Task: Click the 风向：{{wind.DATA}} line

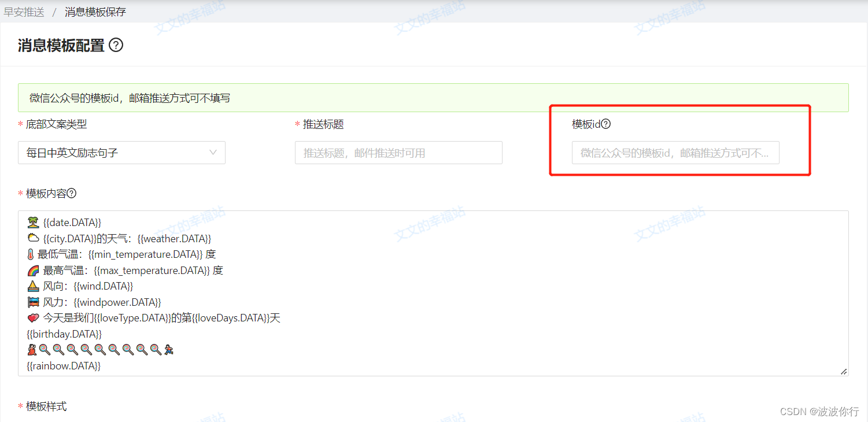Action: tap(80, 286)
